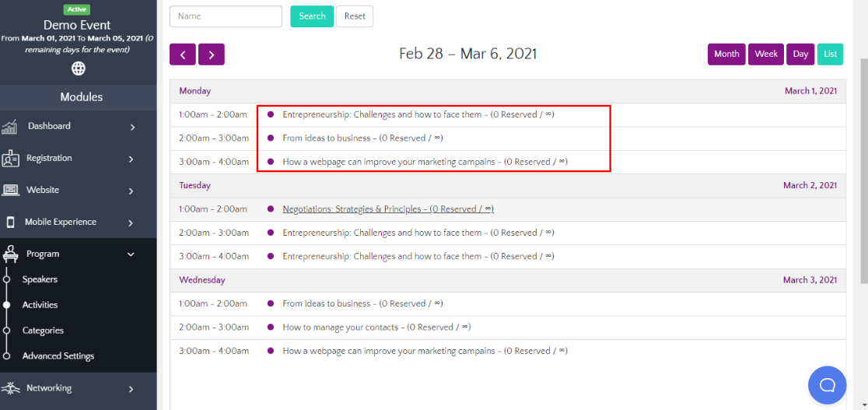Open Negotiations: Strategies & Principles activity

click(387, 209)
